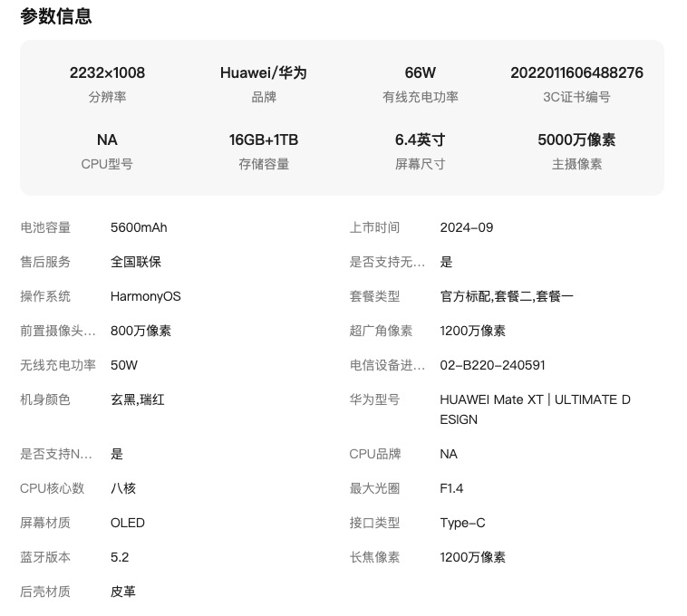This screenshot has height=616, width=687.
Task: Click the 参数信息 section heading
Action: [55, 16]
